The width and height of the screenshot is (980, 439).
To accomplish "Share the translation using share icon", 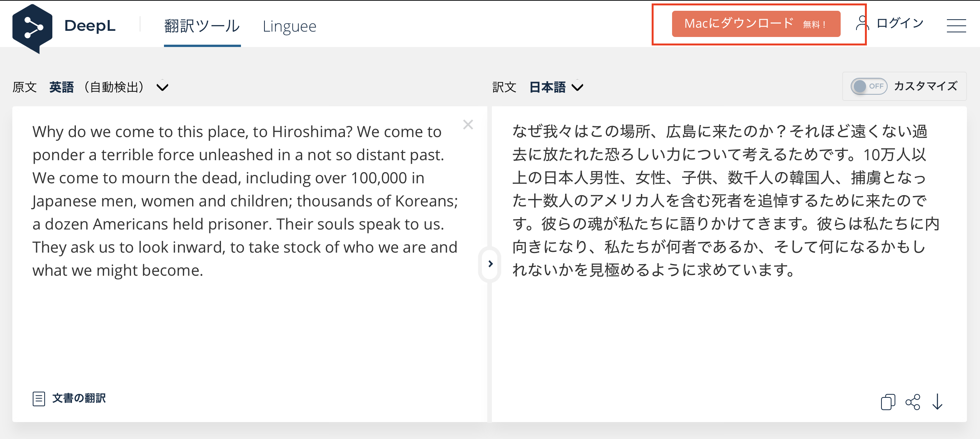I will tap(913, 402).
